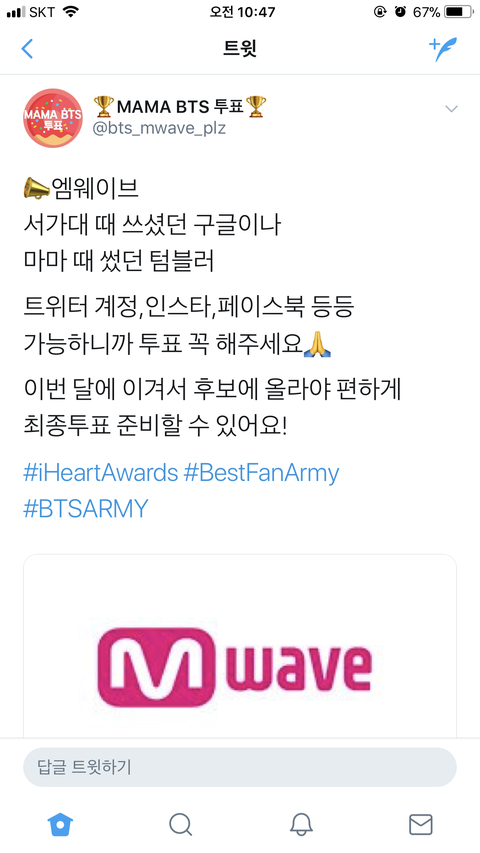Expand the tweet options chevron

(451, 109)
